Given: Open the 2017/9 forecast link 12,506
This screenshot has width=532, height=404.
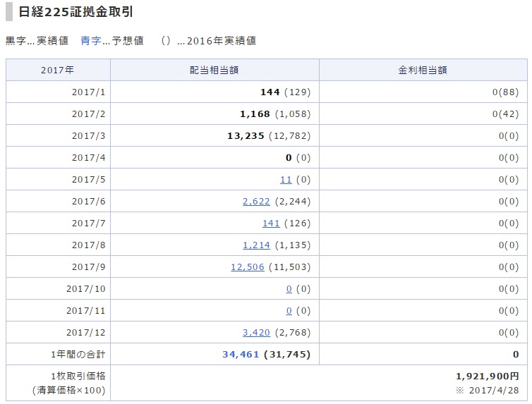Looking at the screenshot, I should point(248,267).
